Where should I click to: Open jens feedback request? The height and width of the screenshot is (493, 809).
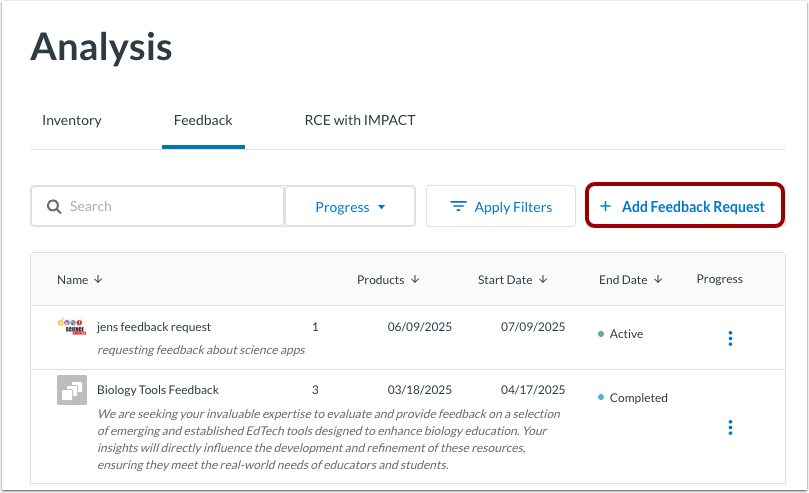click(x=154, y=327)
